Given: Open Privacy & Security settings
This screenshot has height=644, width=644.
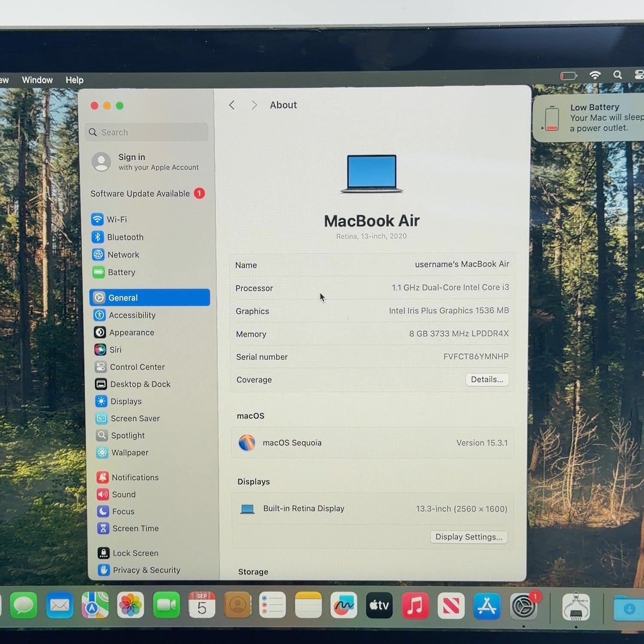Looking at the screenshot, I should [139, 570].
